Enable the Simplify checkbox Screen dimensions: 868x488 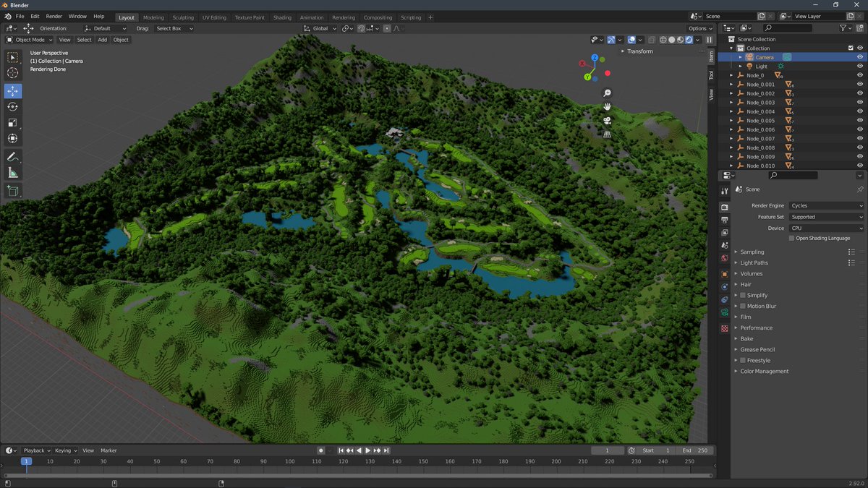coord(743,295)
